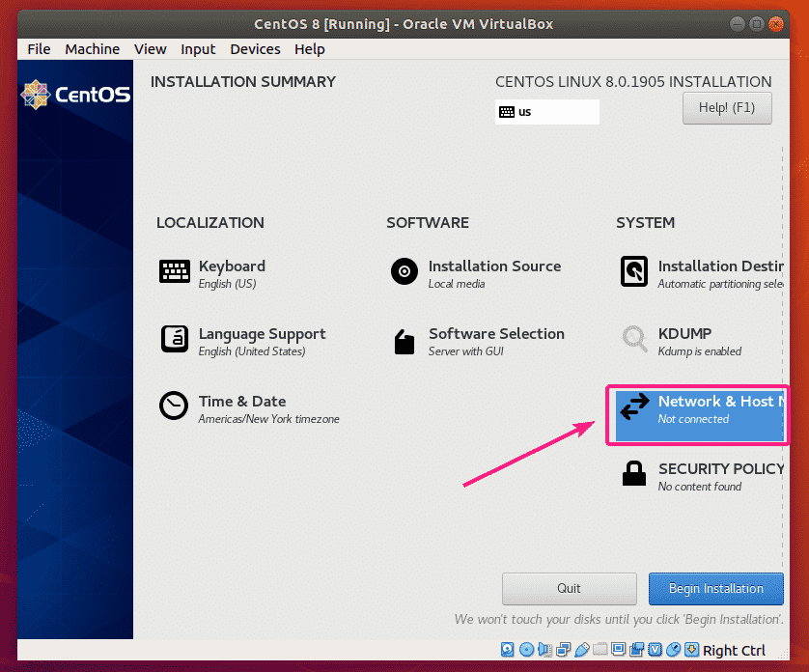The height and width of the screenshot is (672, 809).
Task: Click optical drive status icon
Action: [526, 649]
